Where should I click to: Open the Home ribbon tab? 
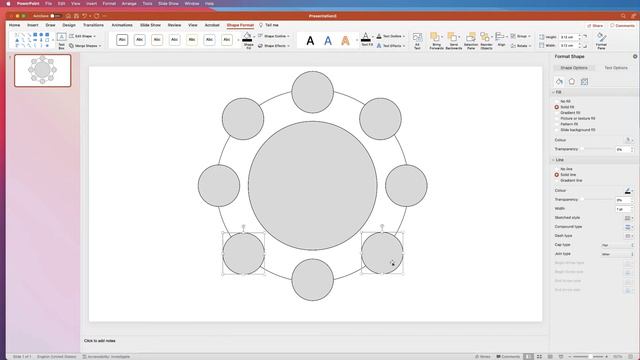pyautogui.click(x=14, y=25)
